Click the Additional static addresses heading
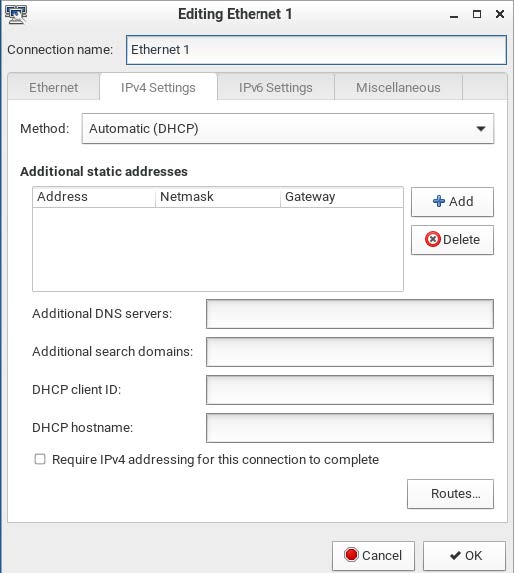Image resolution: width=514 pixels, height=573 pixels. pos(104,171)
